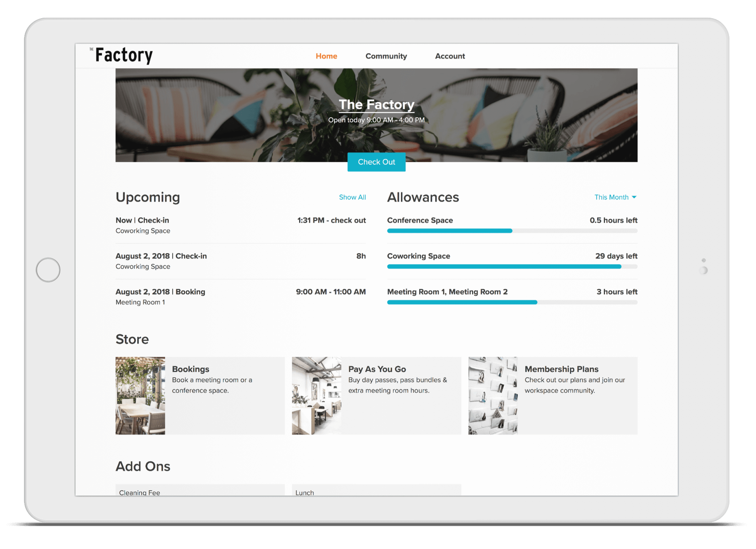
Task: Click the Factory logo
Action: (123, 56)
